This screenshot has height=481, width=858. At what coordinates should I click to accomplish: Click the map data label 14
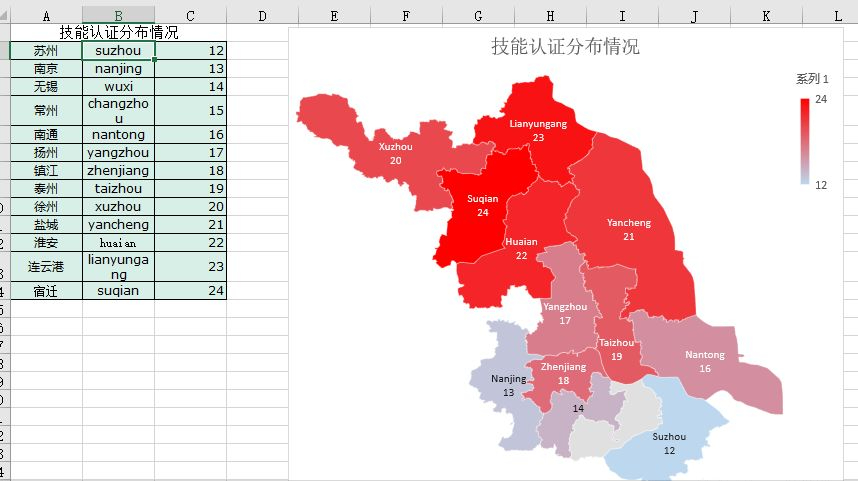[x=578, y=409]
